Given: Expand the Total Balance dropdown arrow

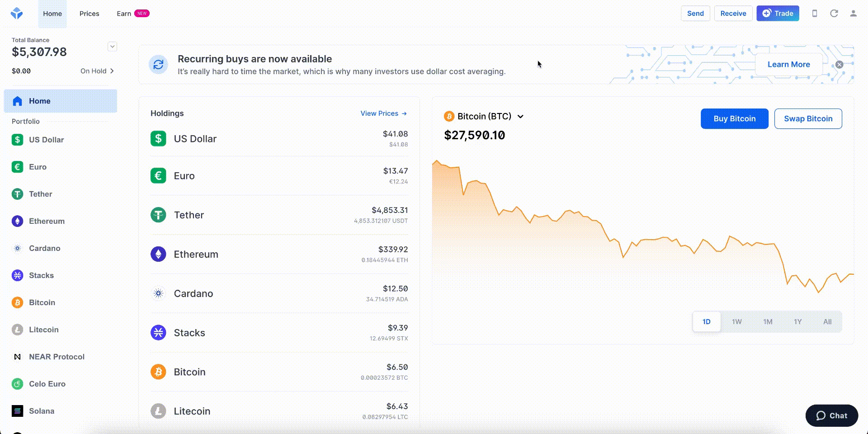Looking at the screenshot, I should (x=112, y=47).
